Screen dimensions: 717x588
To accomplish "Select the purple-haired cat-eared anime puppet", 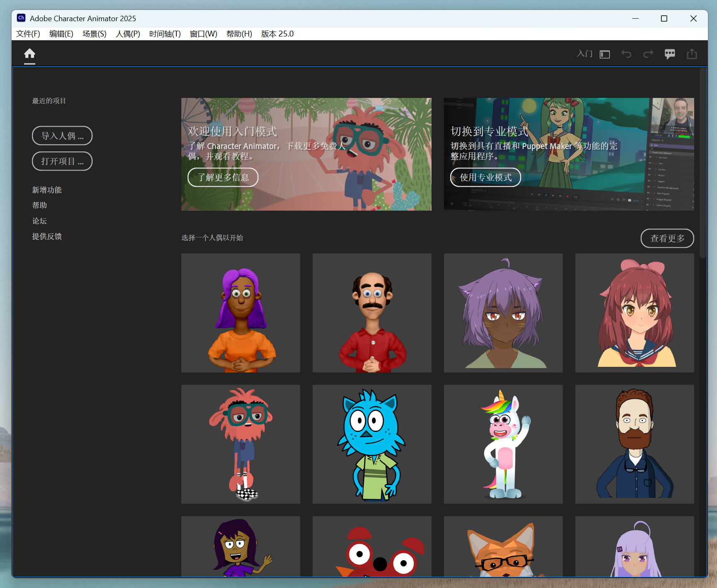I will [x=503, y=313].
